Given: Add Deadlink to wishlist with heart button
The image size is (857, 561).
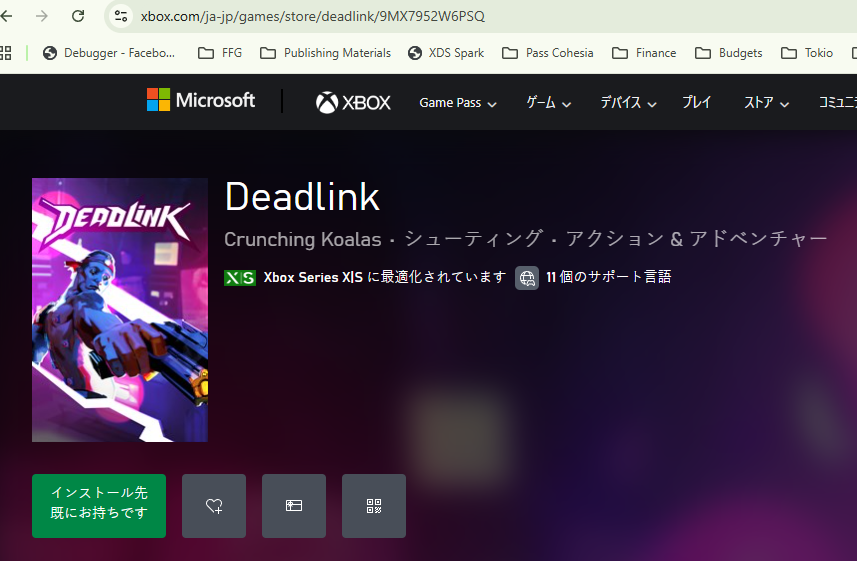Looking at the screenshot, I should click(x=214, y=506).
